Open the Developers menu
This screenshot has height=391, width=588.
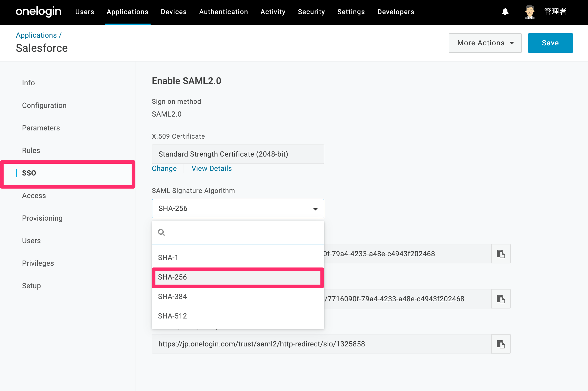click(x=396, y=12)
